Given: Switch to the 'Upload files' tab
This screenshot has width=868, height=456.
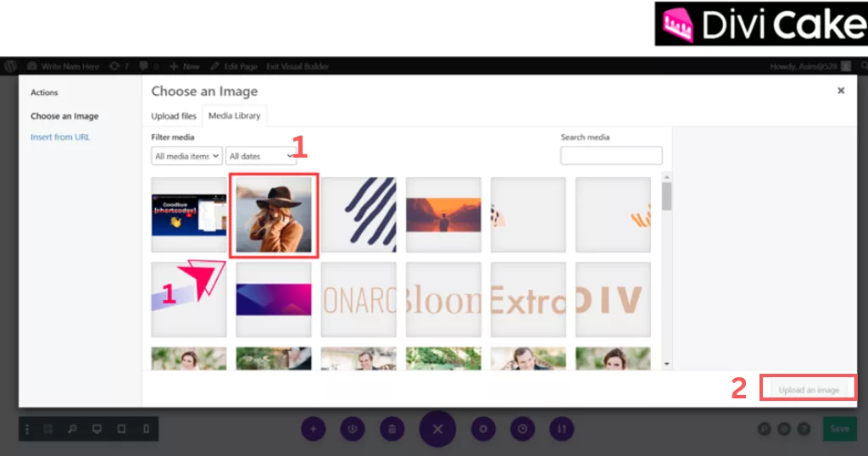Looking at the screenshot, I should coord(173,115).
